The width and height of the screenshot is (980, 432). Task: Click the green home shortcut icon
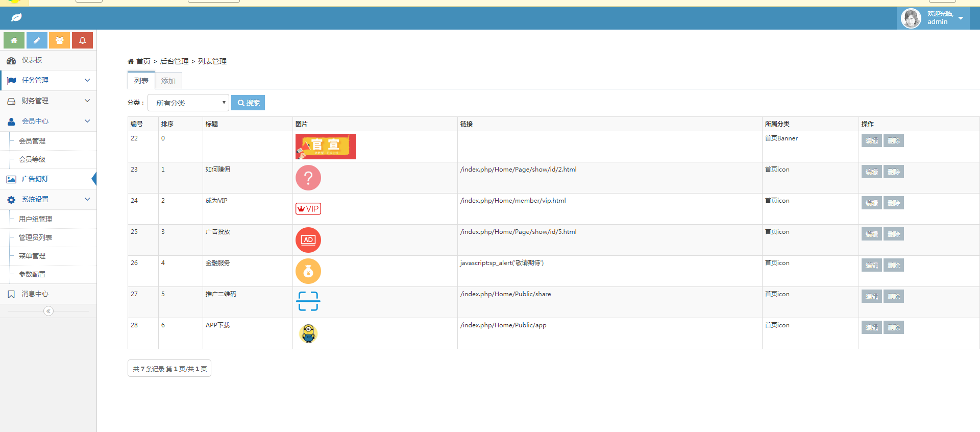pos(14,40)
